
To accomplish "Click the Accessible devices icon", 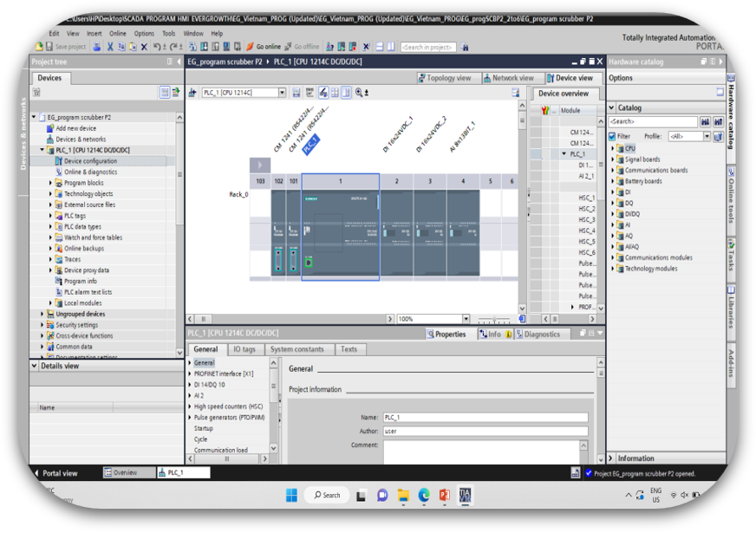I will pos(329,47).
